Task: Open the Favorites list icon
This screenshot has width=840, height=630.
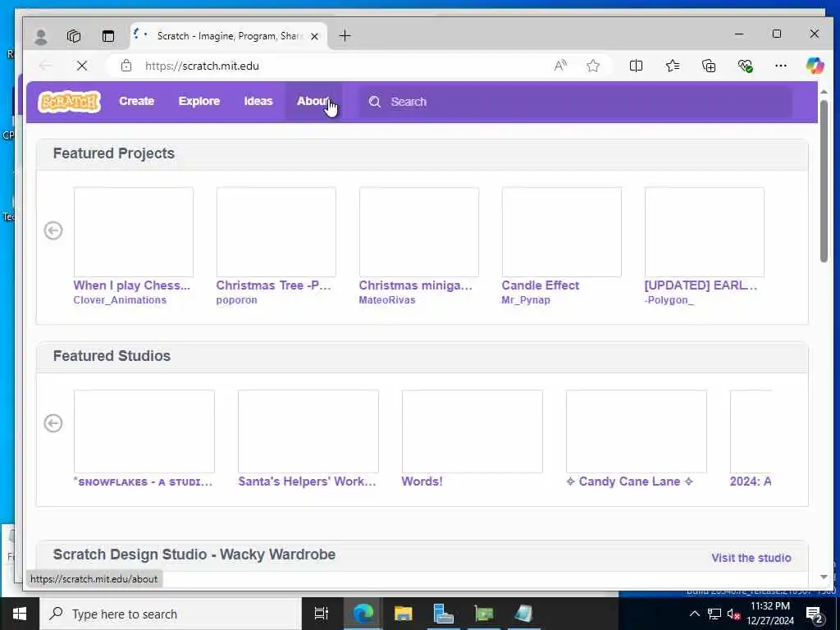Action: pyautogui.click(x=673, y=66)
